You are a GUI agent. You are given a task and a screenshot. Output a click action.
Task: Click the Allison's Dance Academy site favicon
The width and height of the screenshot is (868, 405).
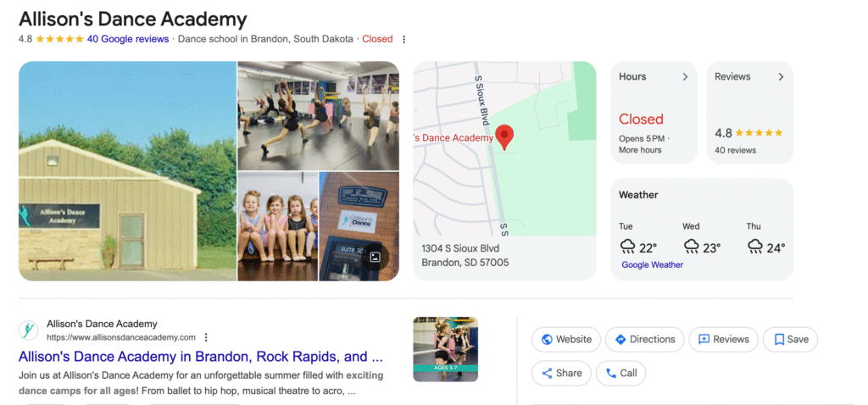coord(28,330)
